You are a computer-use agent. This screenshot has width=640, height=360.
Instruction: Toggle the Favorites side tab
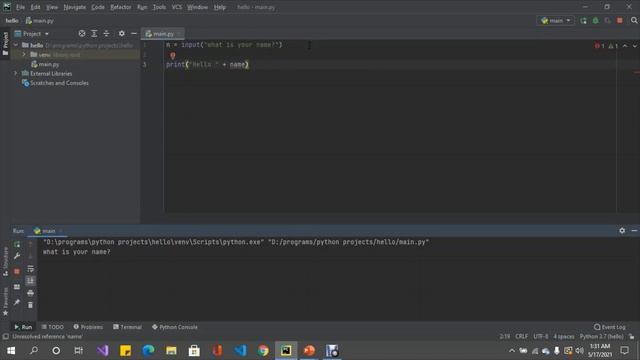(x=5, y=302)
